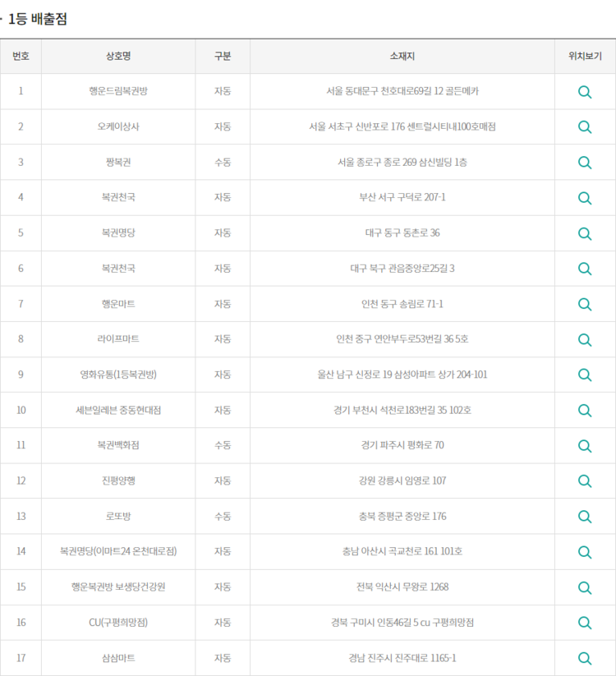
Task: Click magnifier for 부산 서구 구덕로 207-1
Action: coord(585,198)
